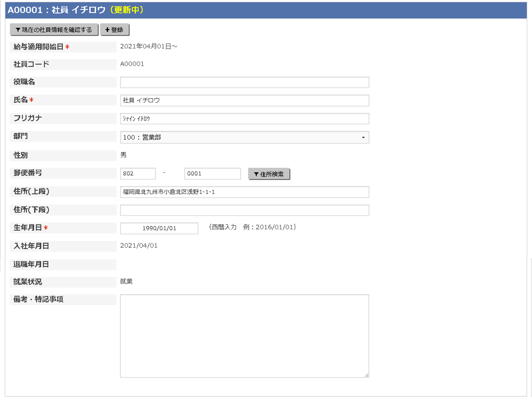This screenshot has height=397, width=532.
Task: Click the header title A00001：社員 イチロウ
Action: pos(57,10)
